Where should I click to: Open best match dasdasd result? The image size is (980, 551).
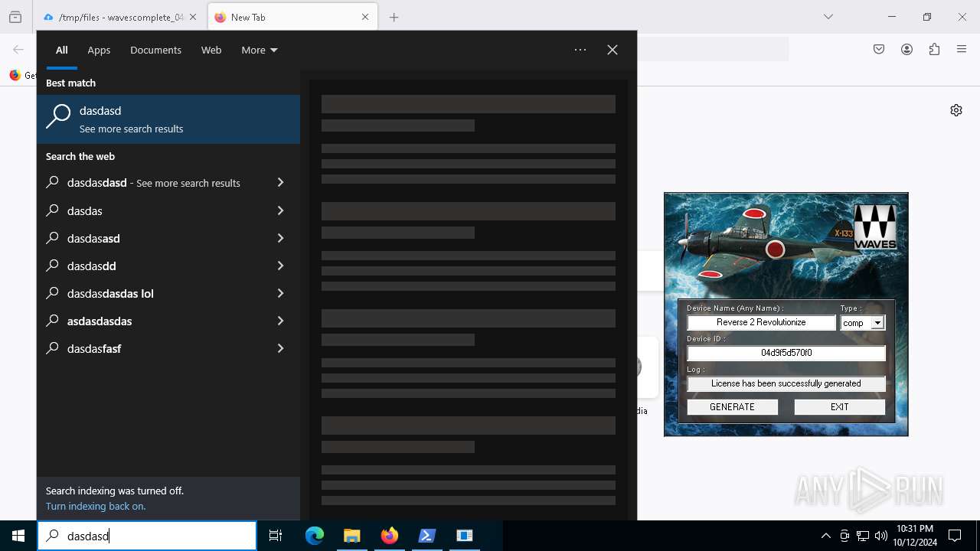(168, 119)
